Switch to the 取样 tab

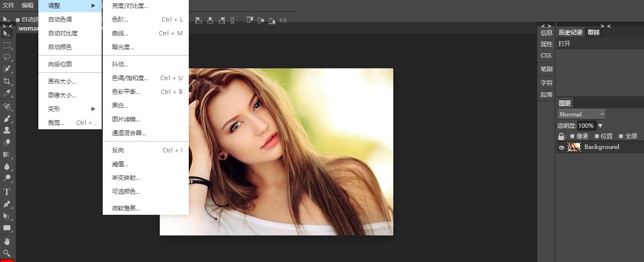[x=593, y=32]
